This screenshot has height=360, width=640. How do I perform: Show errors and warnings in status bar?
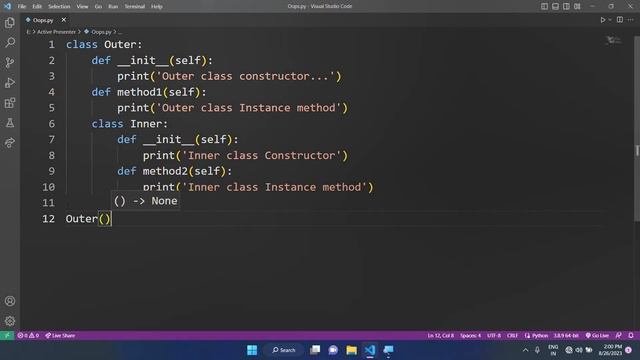[x=28, y=336]
